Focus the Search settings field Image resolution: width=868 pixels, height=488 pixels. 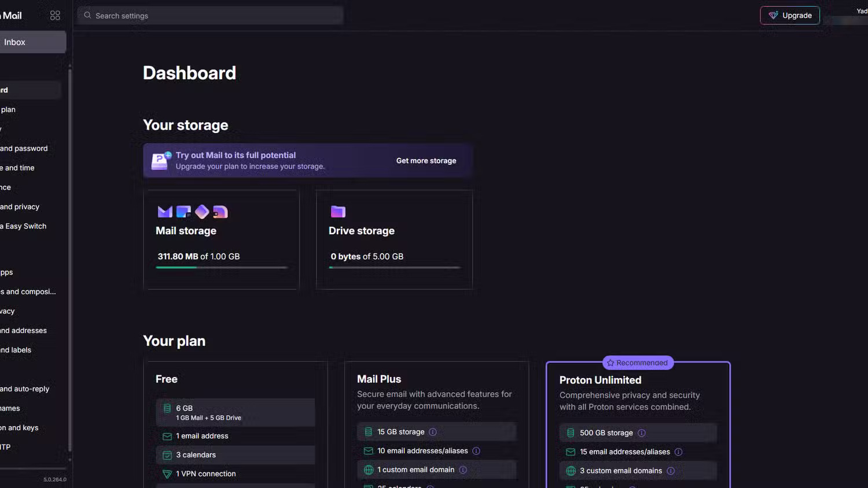[x=211, y=16]
